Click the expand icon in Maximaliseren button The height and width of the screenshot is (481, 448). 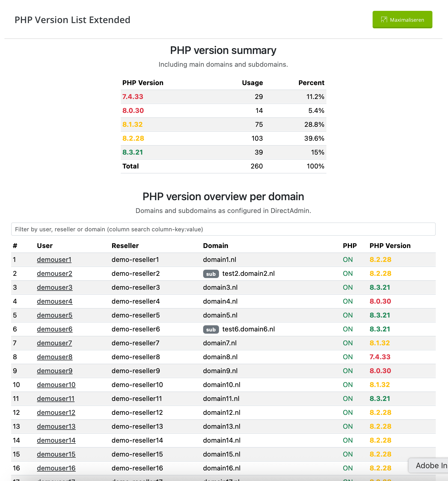click(384, 19)
